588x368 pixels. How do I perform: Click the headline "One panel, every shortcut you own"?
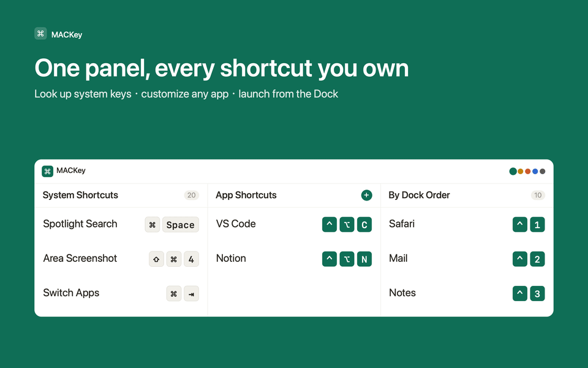pos(222,69)
